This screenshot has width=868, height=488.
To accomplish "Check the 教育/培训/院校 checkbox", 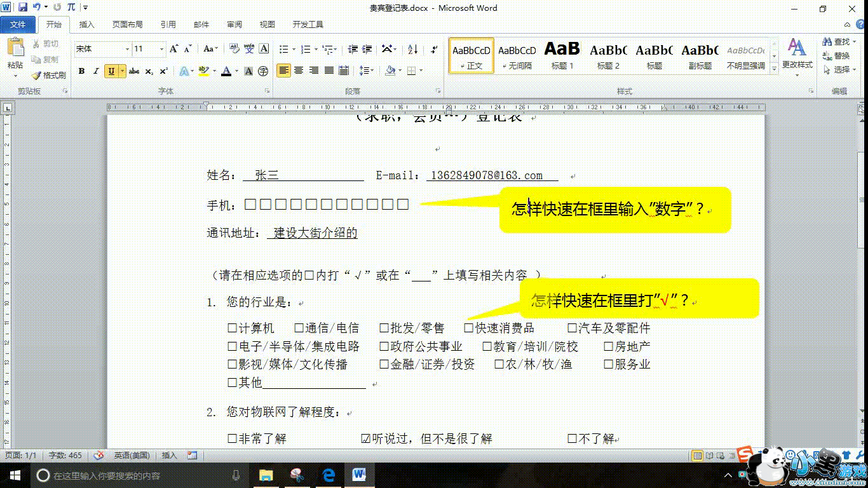I will coord(487,346).
